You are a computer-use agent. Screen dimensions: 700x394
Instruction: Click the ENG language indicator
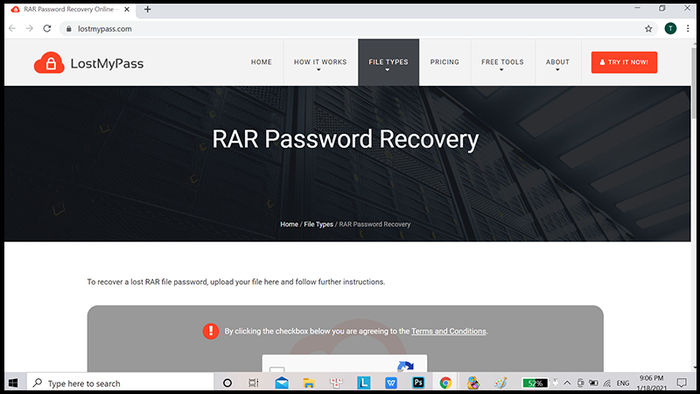(623, 383)
